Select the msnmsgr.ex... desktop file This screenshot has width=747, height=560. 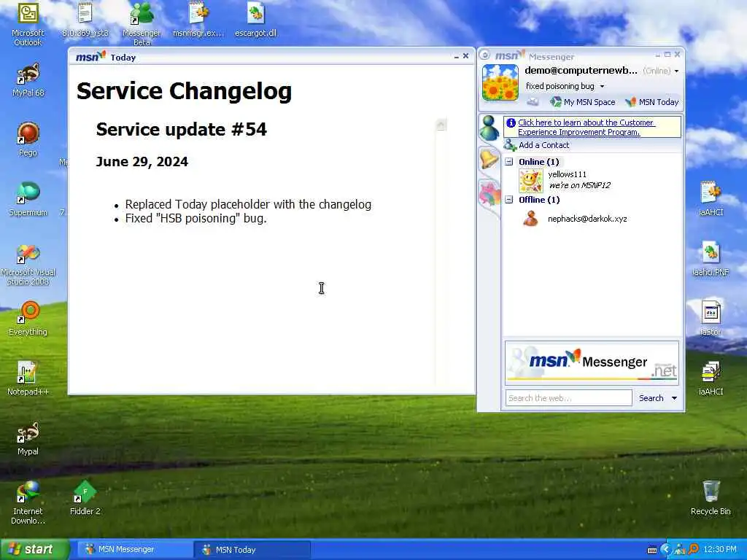(198, 20)
